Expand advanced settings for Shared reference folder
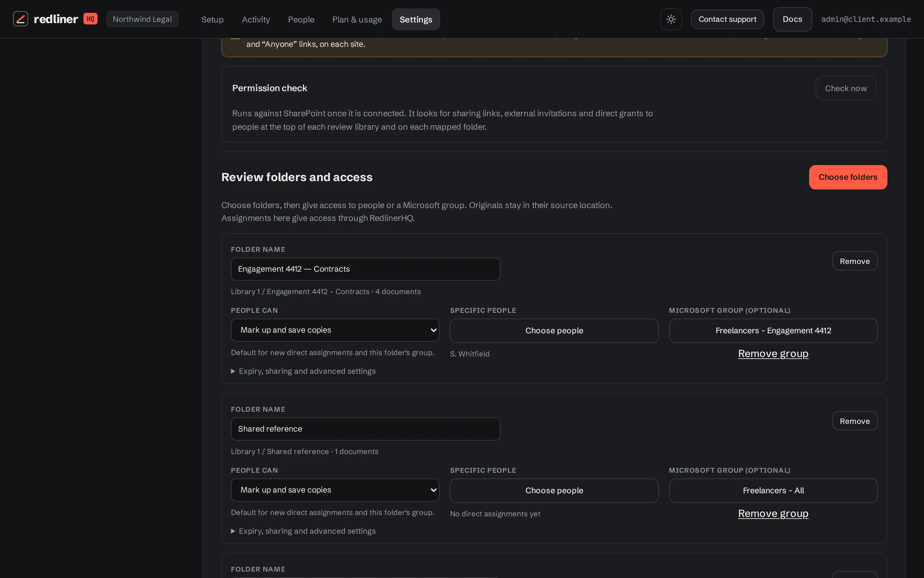The image size is (924, 578). 303,531
